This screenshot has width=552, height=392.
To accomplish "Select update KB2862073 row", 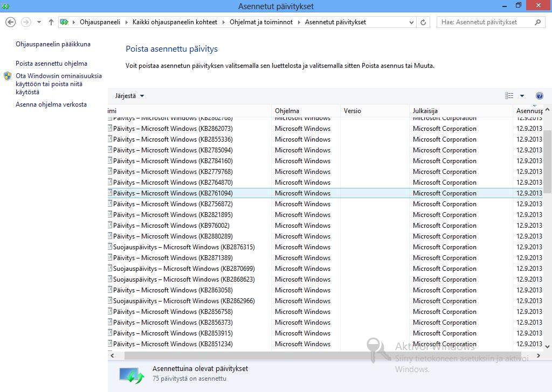I will (x=325, y=129).
